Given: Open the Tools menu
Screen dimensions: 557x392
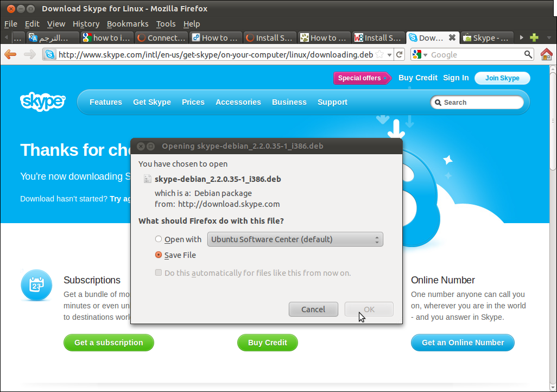Looking at the screenshot, I should click(166, 24).
